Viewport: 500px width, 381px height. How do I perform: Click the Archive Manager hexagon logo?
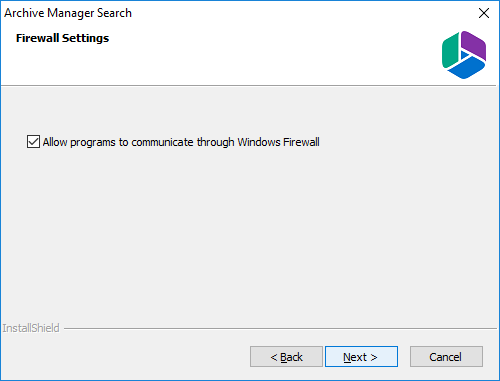(464, 55)
